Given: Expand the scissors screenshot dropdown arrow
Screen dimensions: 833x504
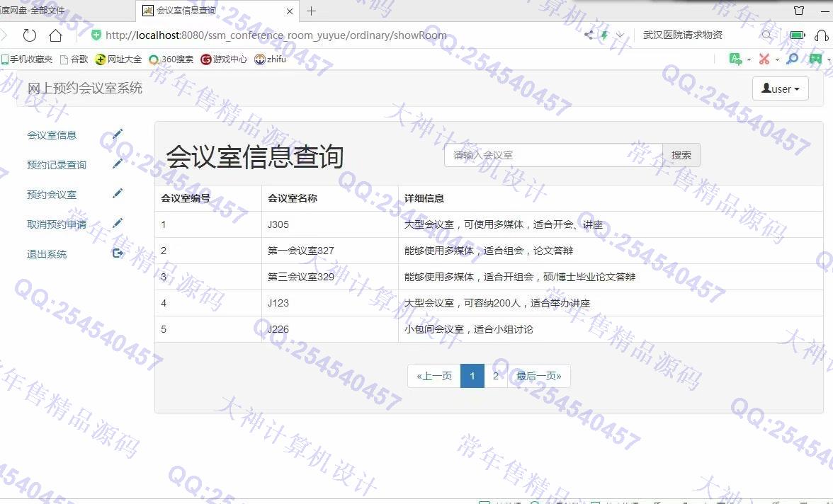Looking at the screenshot, I should pyautogui.click(x=777, y=59).
